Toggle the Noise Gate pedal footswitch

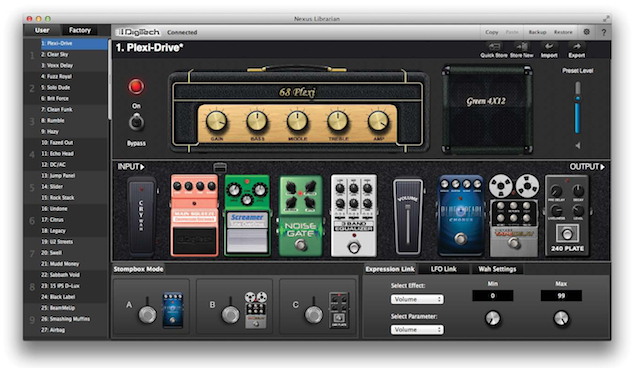(x=301, y=245)
